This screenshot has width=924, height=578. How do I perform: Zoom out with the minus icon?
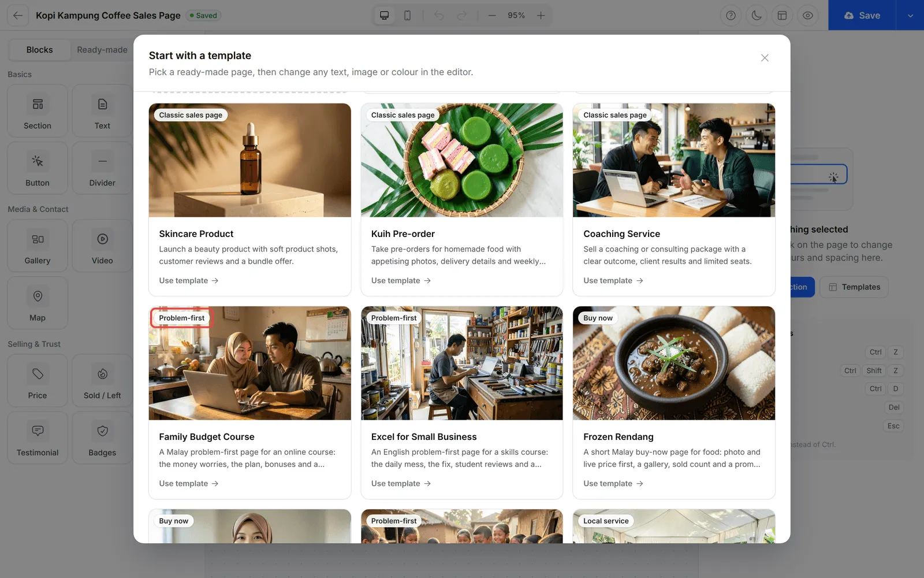[x=492, y=16]
